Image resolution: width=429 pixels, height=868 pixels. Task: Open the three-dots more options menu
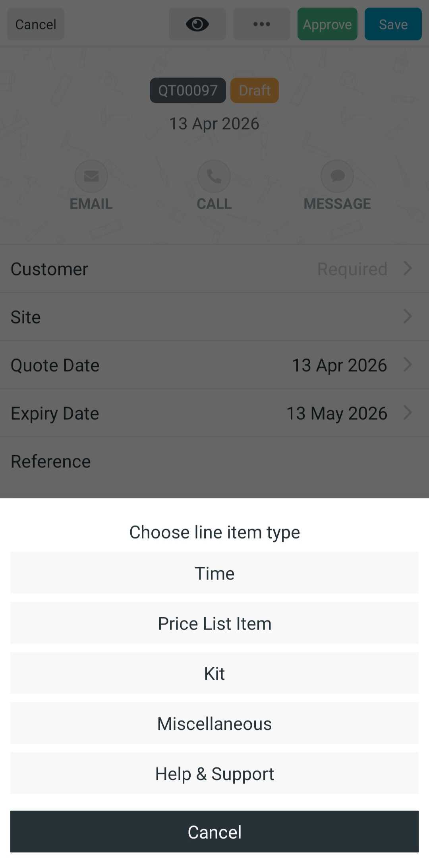click(261, 24)
